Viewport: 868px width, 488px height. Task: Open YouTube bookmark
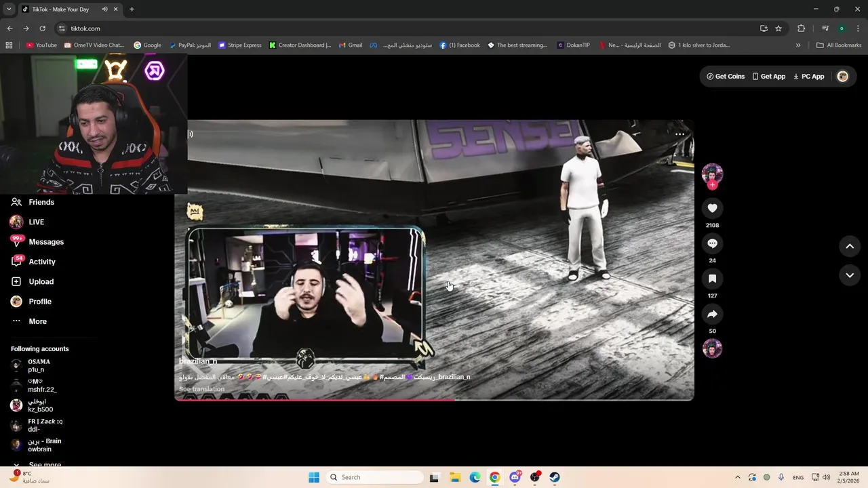(41, 45)
